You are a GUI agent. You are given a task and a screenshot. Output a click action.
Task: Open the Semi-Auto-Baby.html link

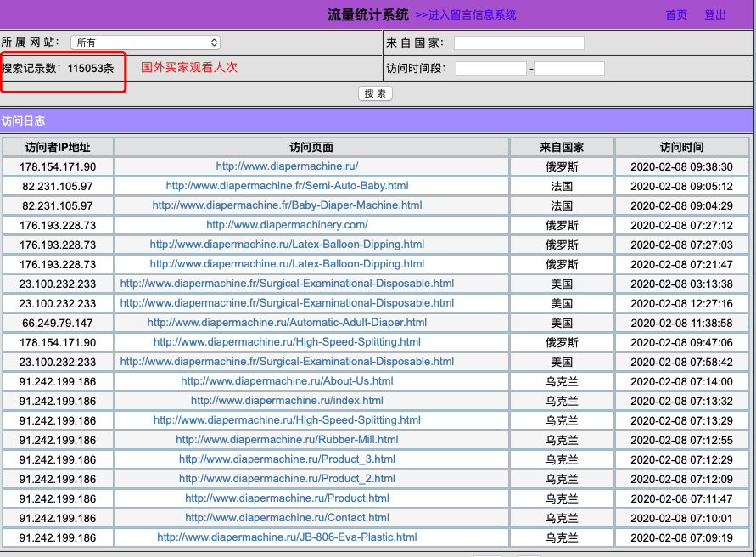[287, 186]
